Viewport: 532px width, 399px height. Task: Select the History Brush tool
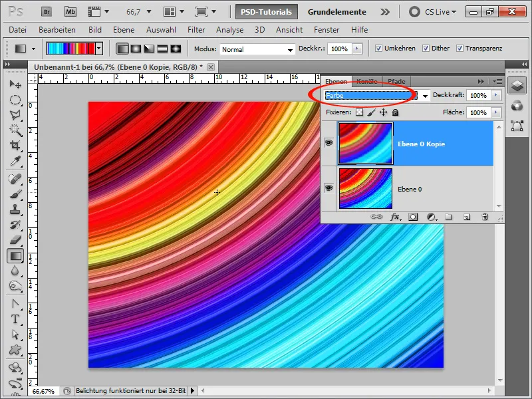pos(15,225)
